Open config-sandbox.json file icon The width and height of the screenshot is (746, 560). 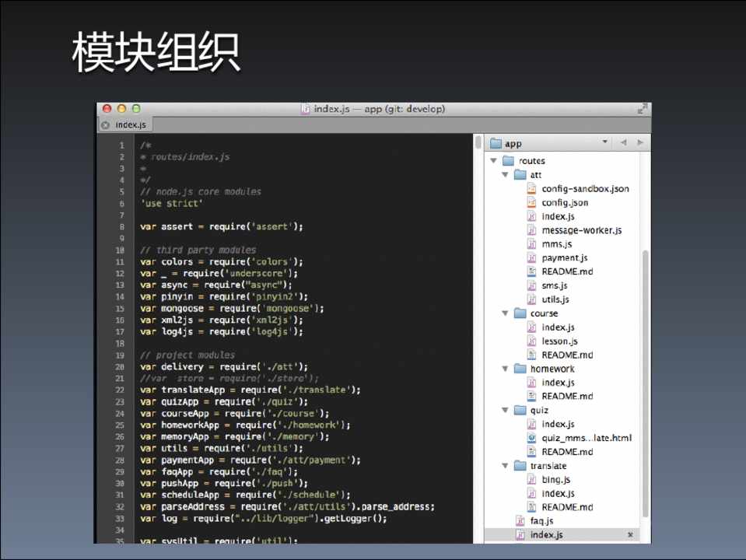(x=532, y=189)
